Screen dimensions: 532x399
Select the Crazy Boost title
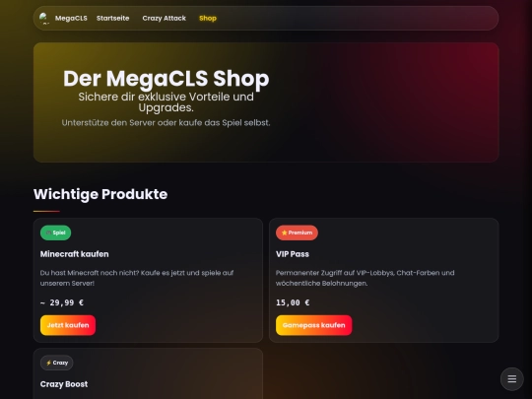click(64, 384)
